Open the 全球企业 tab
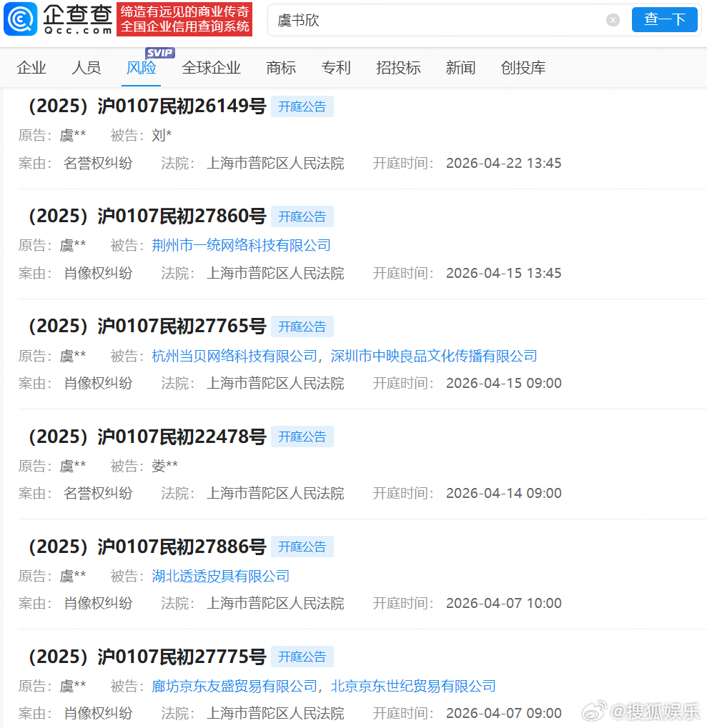Screen dimensions: 707x728 [x=212, y=68]
